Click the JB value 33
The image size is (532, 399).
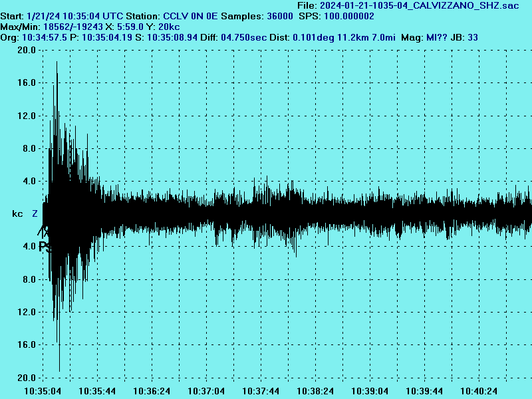pyautogui.click(x=473, y=37)
